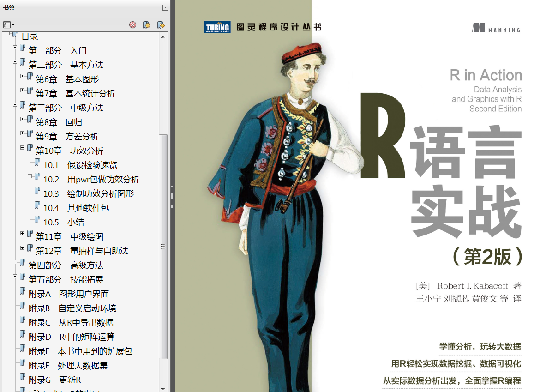Viewport: 552px width, 392px height.
Task: Expand 第8章 回归 node
Action: point(22,119)
